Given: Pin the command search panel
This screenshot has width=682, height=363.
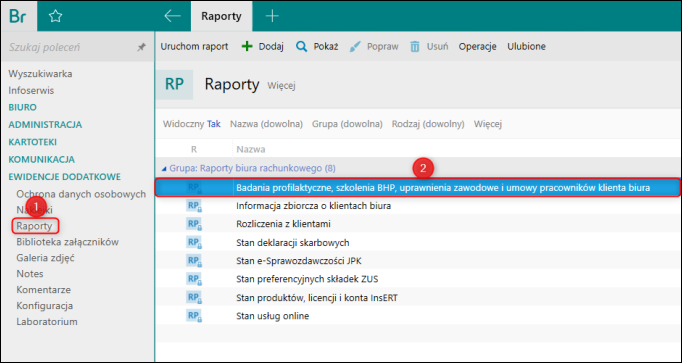Looking at the screenshot, I should (141, 47).
